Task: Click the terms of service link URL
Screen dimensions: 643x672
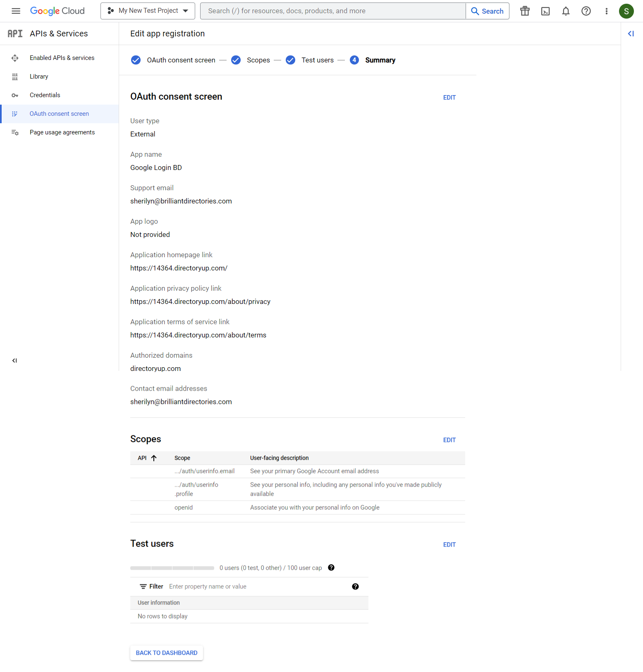Action: [x=198, y=335]
